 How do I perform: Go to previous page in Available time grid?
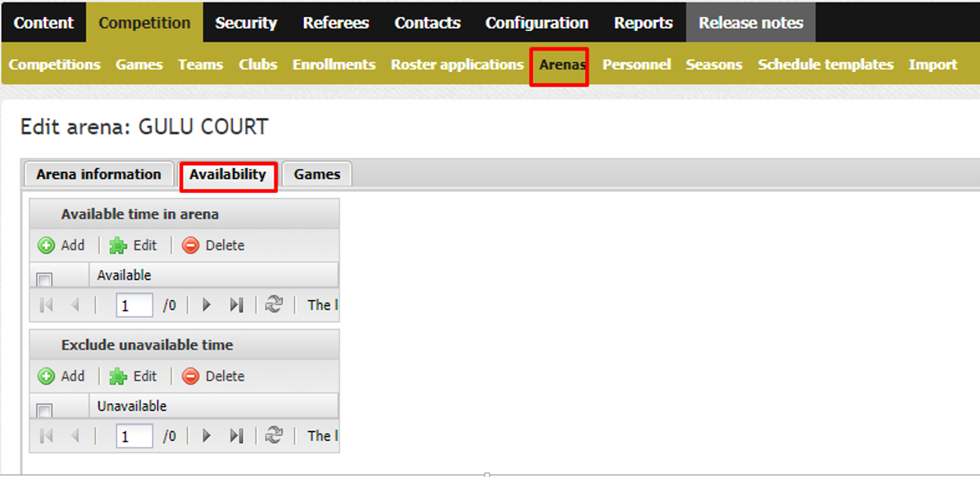[75, 305]
